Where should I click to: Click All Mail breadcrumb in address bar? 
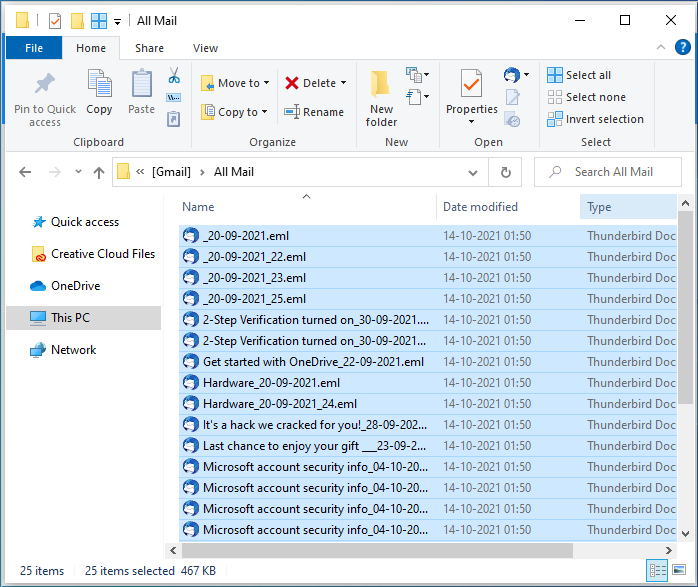click(234, 172)
